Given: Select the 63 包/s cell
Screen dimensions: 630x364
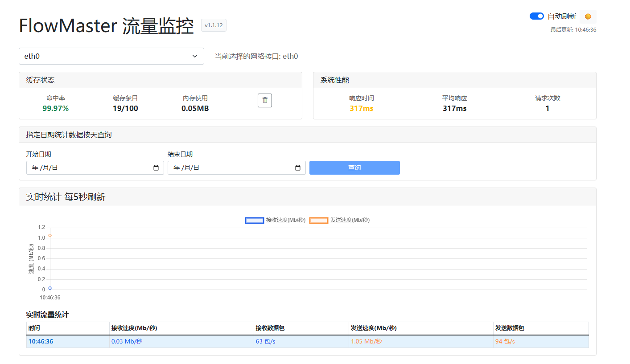Looking at the screenshot, I should pos(301,341).
